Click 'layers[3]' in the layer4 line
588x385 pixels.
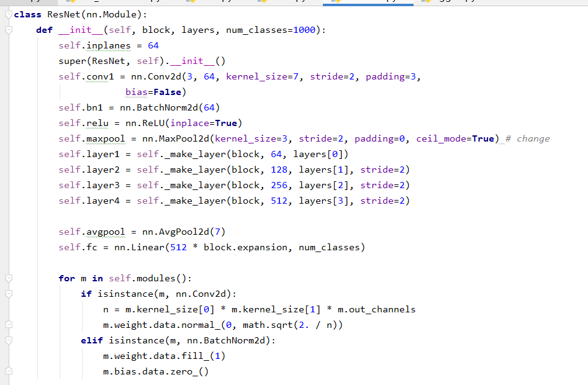coord(323,201)
